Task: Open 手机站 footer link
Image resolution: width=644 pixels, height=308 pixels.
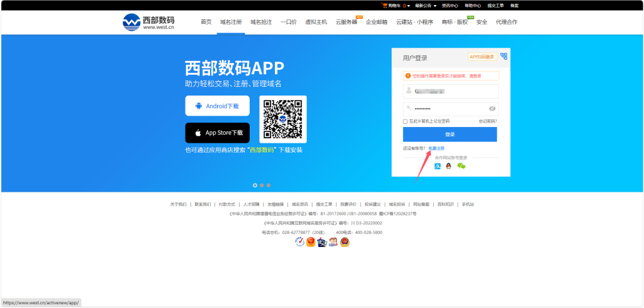Action: tap(468, 204)
